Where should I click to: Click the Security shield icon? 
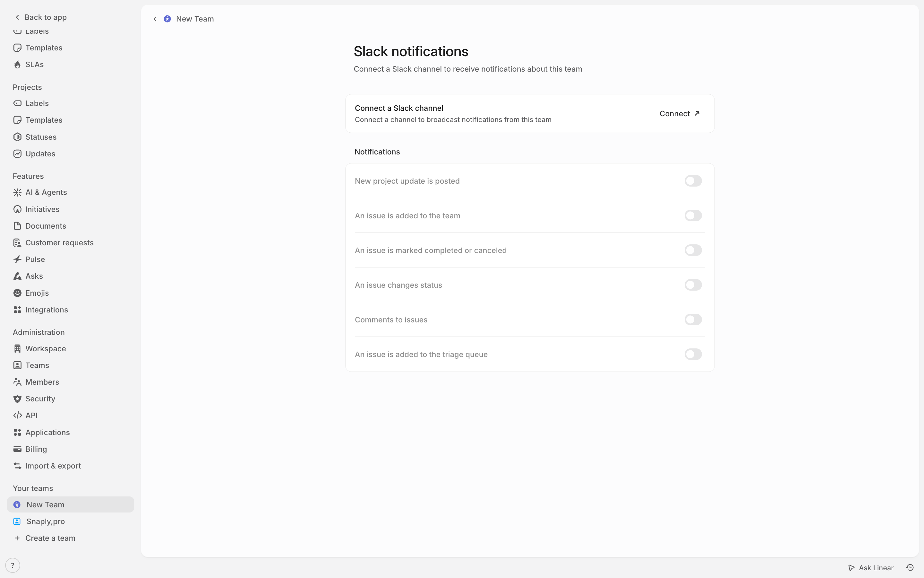coord(17,399)
